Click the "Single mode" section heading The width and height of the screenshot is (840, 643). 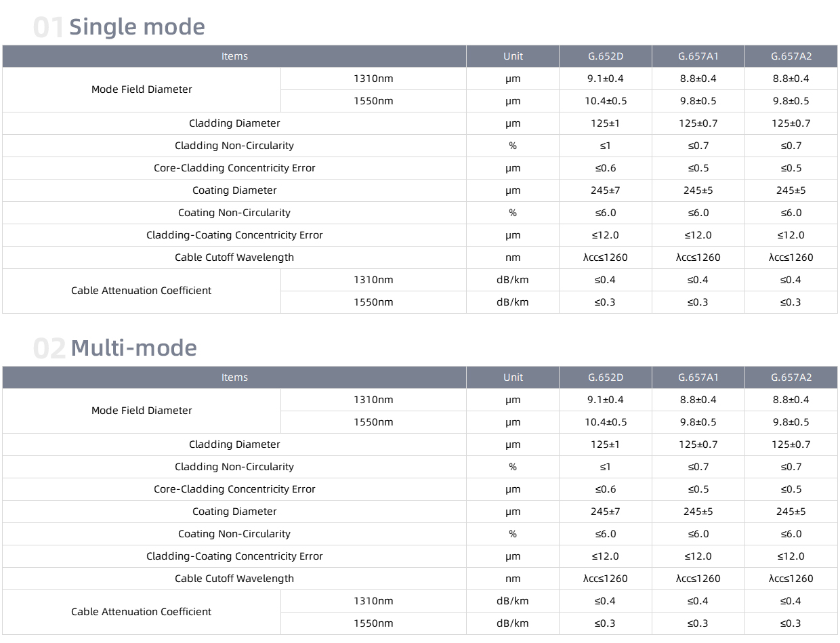137,27
